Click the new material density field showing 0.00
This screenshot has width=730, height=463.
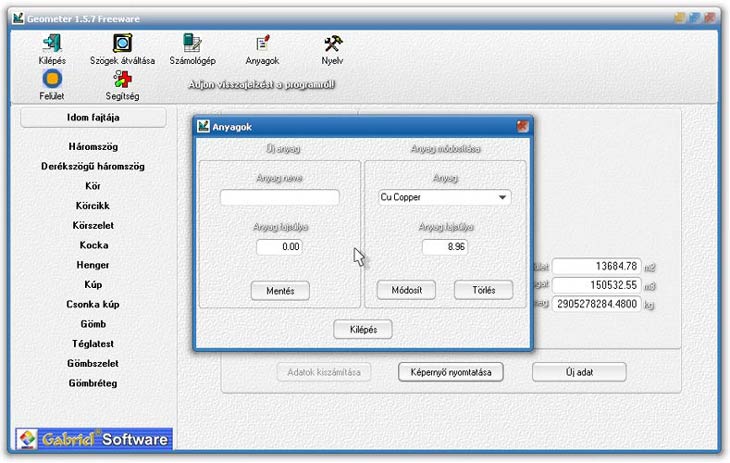[x=279, y=246]
